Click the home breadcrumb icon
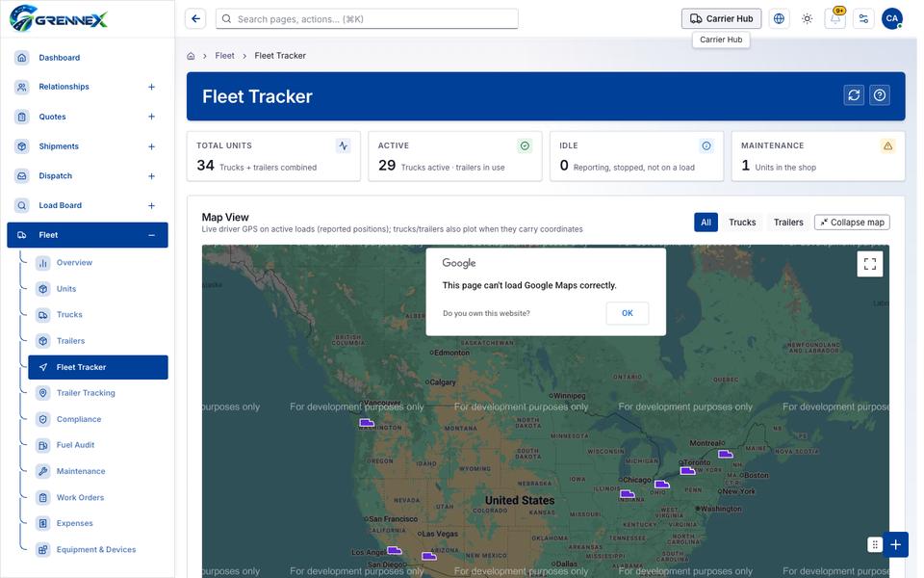This screenshot has width=924, height=578. [x=191, y=56]
